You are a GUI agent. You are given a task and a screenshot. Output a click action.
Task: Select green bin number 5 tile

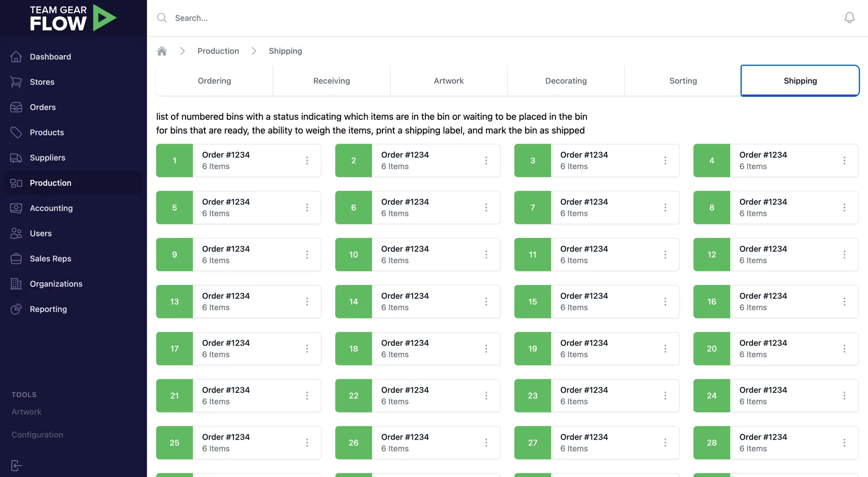[x=175, y=208]
